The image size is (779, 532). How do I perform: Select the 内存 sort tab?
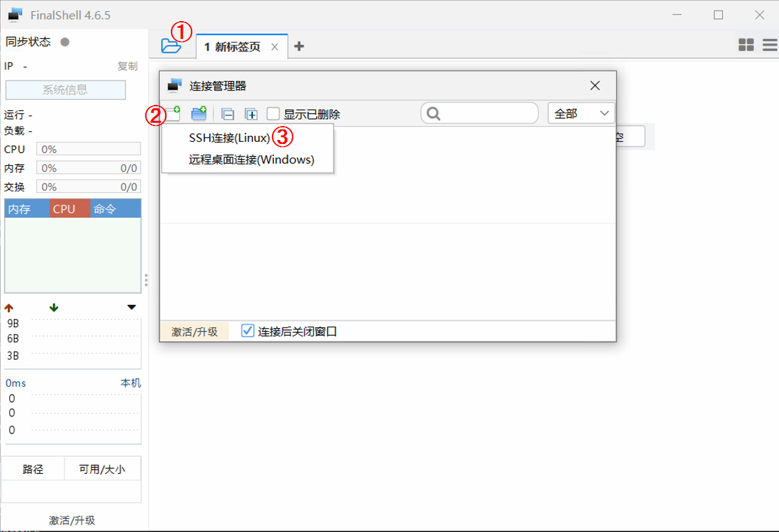click(27, 209)
